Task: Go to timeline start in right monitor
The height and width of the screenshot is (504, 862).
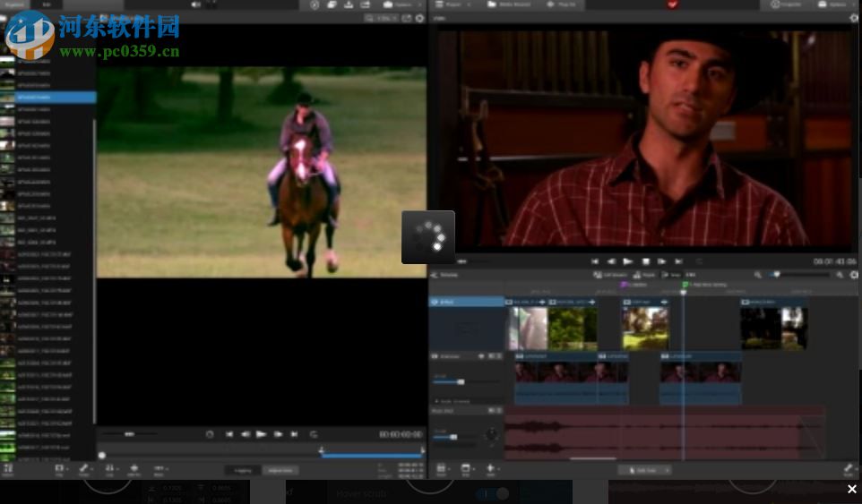Action: coord(595,261)
